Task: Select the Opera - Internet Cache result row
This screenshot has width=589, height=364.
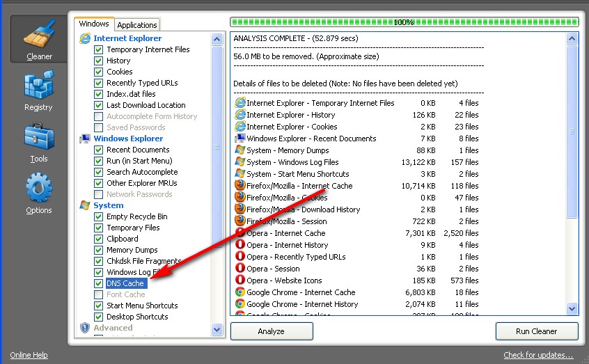Action: 357,233
